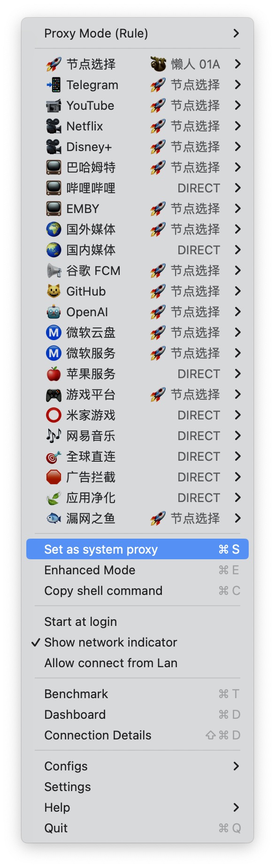
Task: Click the GitHub cat face icon
Action: [x=53, y=291]
